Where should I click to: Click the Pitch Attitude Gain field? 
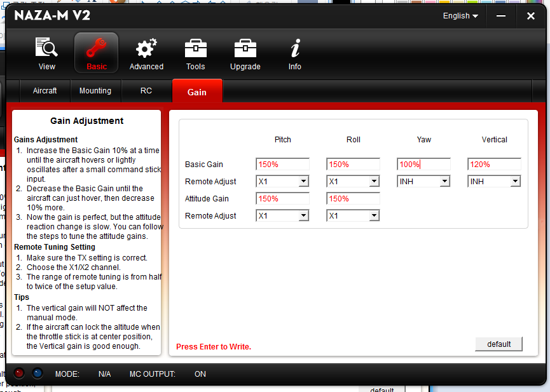coord(283,198)
